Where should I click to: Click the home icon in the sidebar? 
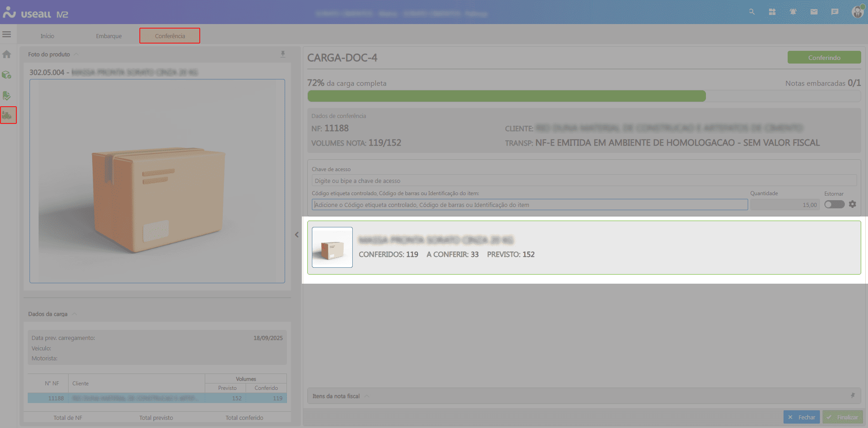pos(7,54)
